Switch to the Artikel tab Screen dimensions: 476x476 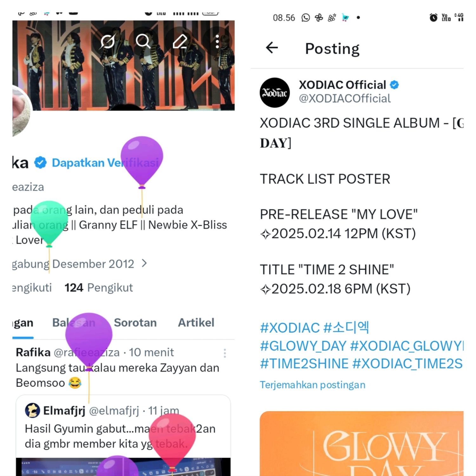196,323
